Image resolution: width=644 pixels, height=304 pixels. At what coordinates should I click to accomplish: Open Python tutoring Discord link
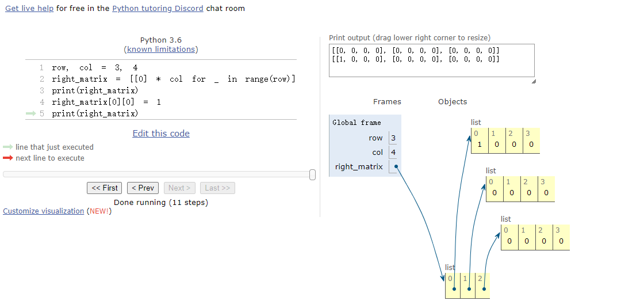158,9
